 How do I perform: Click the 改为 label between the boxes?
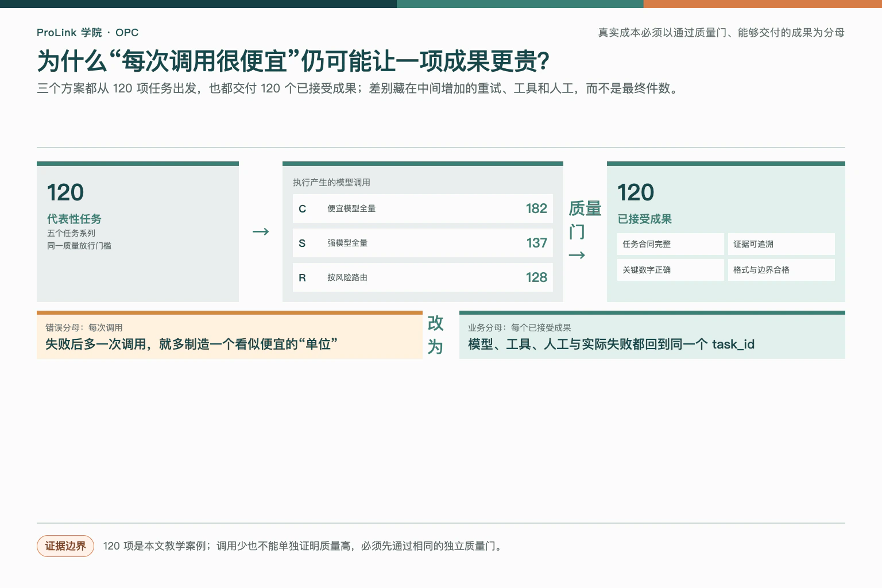click(435, 335)
